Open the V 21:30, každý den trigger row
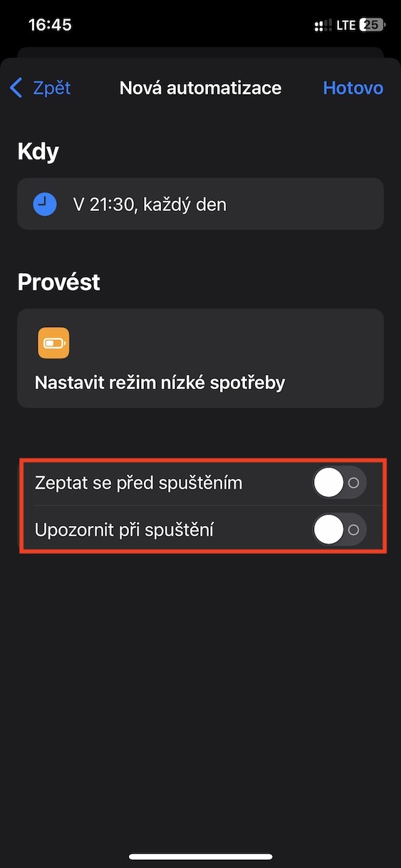401x868 pixels. click(x=200, y=205)
